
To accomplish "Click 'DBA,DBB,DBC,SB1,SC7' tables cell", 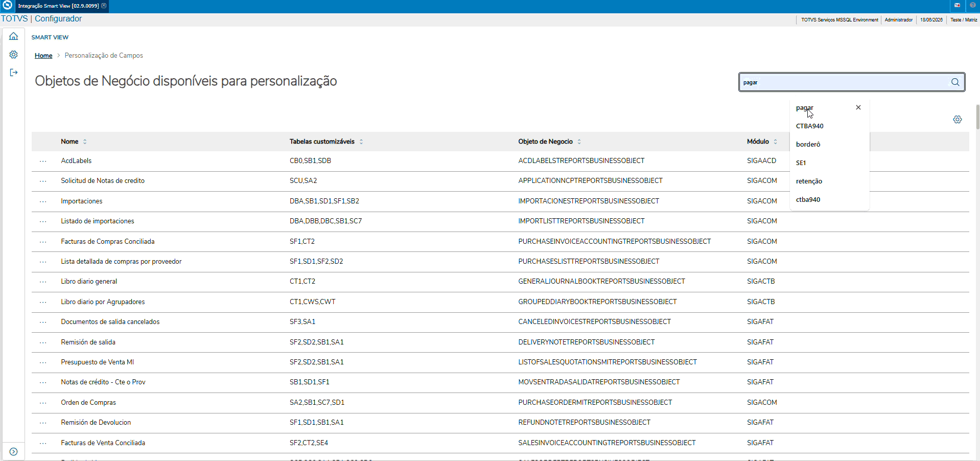I will (325, 221).
